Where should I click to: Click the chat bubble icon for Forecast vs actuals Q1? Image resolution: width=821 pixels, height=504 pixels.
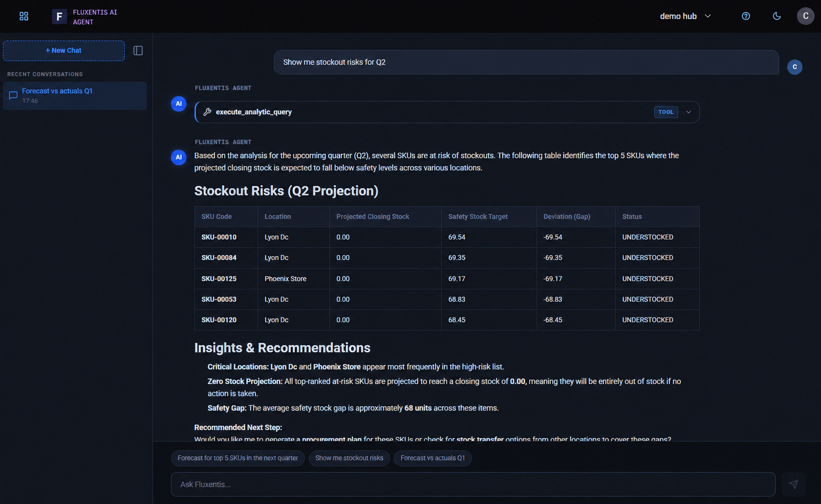click(13, 95)
